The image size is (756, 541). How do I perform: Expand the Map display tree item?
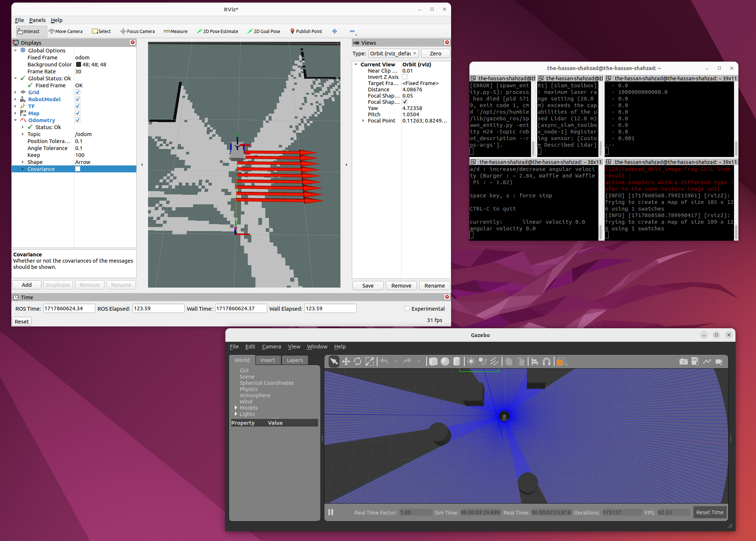pos(15,113)
